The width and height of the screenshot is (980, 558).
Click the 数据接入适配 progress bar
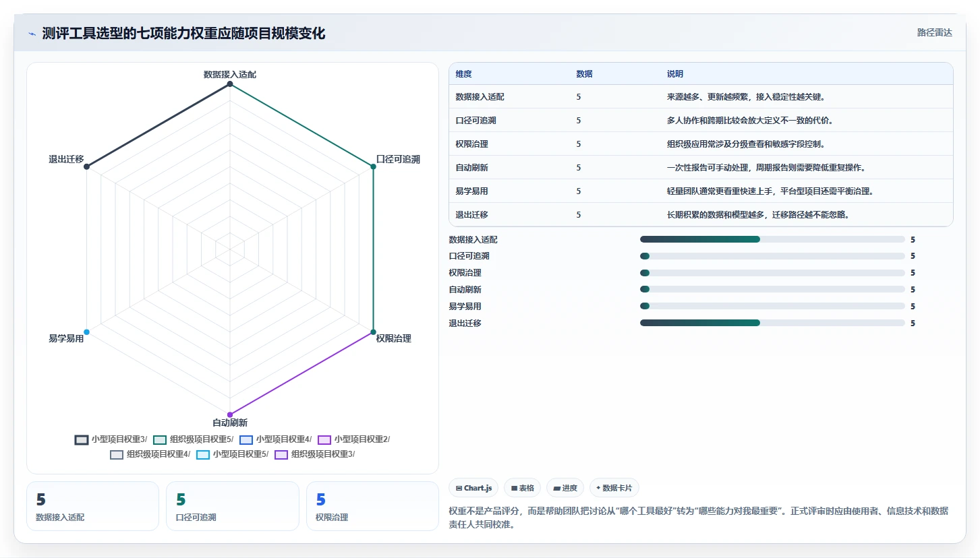pyautogui.click(x=772, y=239)
